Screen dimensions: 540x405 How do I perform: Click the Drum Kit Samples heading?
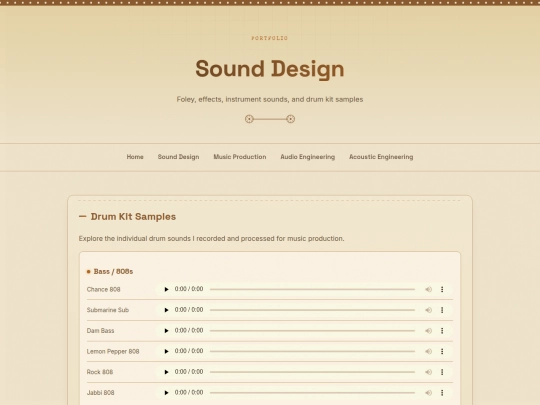pos(133,217)
